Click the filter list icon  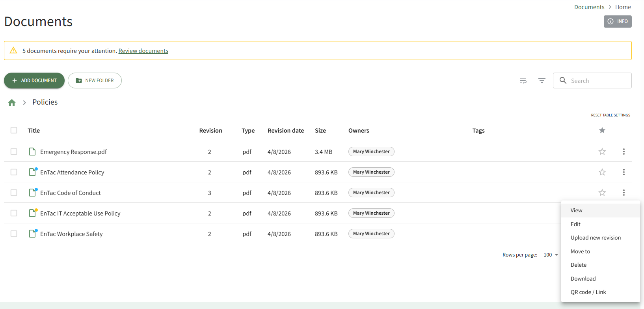(x=542, y=81)
